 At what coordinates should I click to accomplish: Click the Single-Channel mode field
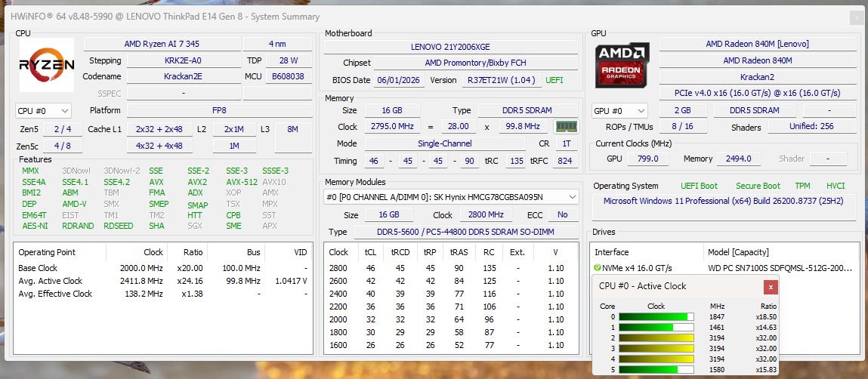pyautogui.click(x=445, y=144)
